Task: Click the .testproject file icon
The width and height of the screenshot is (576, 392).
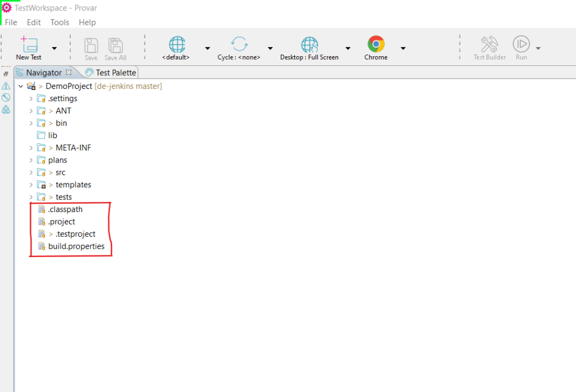Action: pyautogui.click(x=42, y=234)
